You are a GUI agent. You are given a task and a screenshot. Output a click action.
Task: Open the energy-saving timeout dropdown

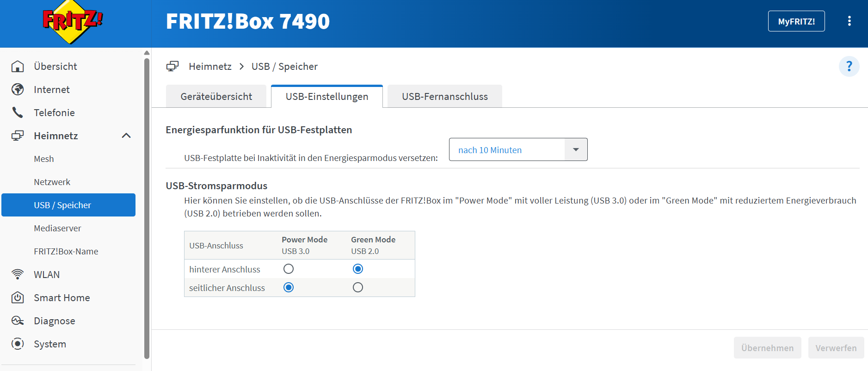518,150
